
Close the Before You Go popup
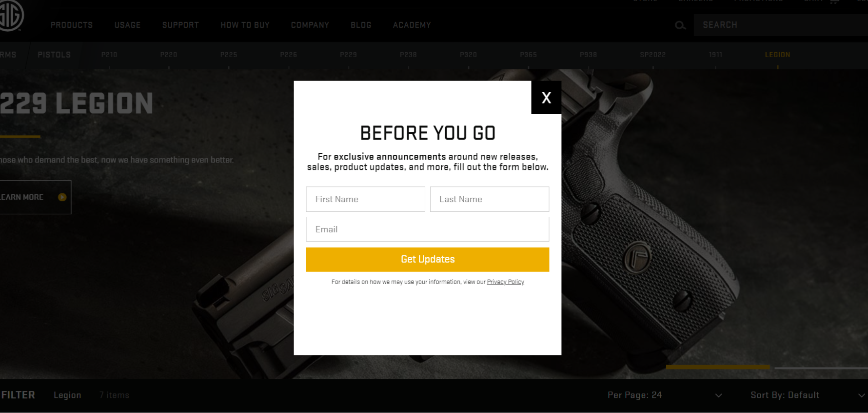click(546, 98)
